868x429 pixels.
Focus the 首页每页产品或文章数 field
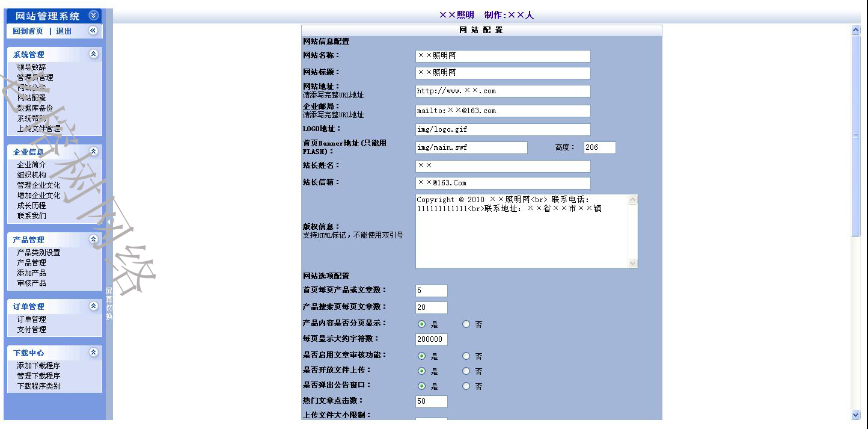[432, 291]
